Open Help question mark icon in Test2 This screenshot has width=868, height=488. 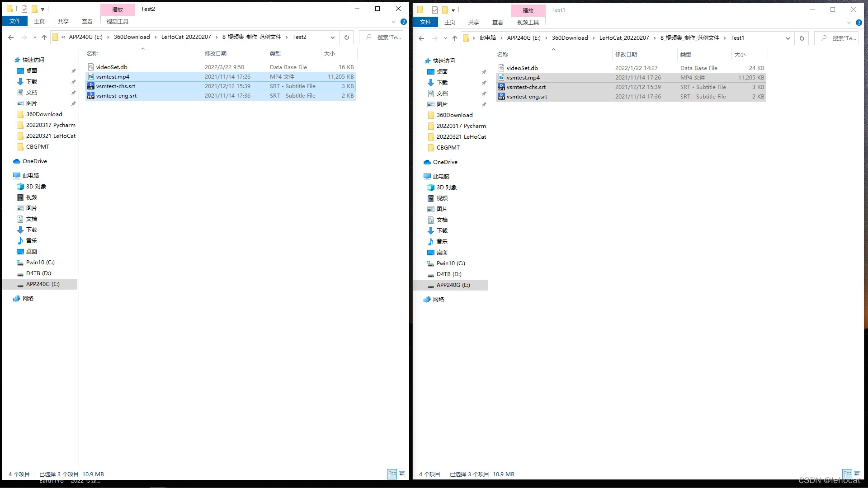pos(404,22)
